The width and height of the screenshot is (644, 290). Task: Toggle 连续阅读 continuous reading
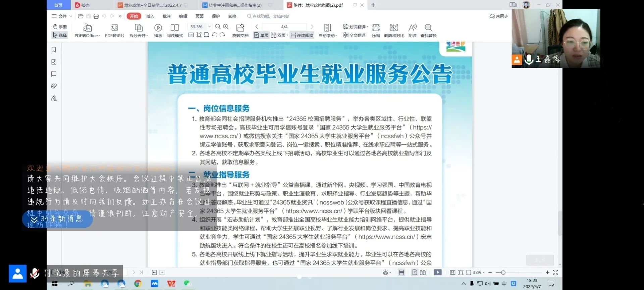[302, 35]
